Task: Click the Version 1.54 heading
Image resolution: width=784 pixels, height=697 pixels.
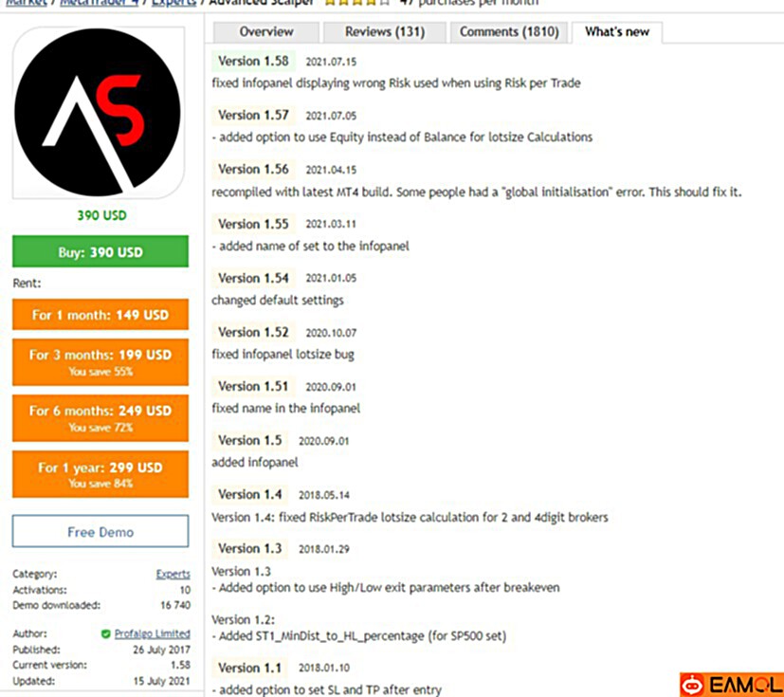Action: pos(253,278)
